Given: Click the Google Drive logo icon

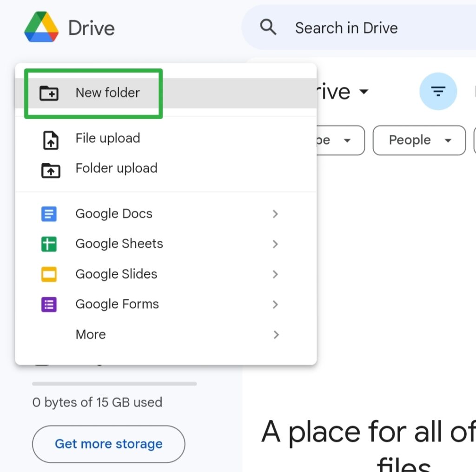Looking at the screenshot, I should coord(42,27).
